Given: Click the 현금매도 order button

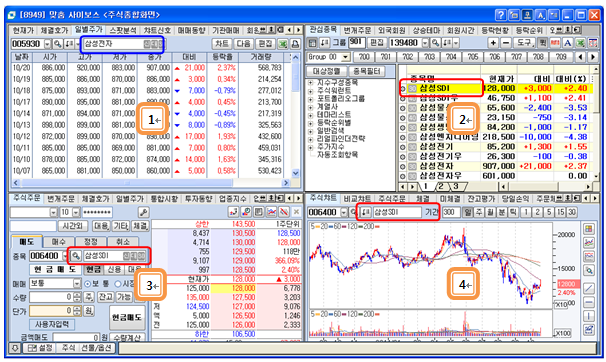Looking at the screenshot, I should click(127, 318).
